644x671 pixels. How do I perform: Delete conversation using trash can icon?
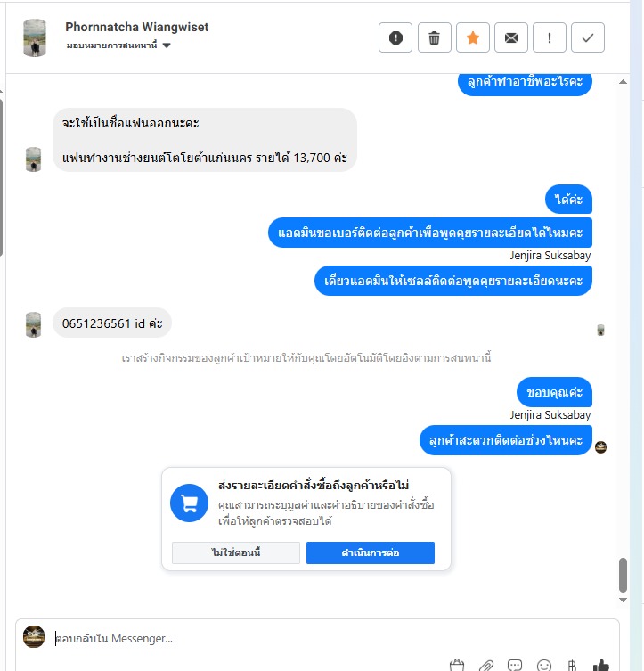click(x=434, y=37)
